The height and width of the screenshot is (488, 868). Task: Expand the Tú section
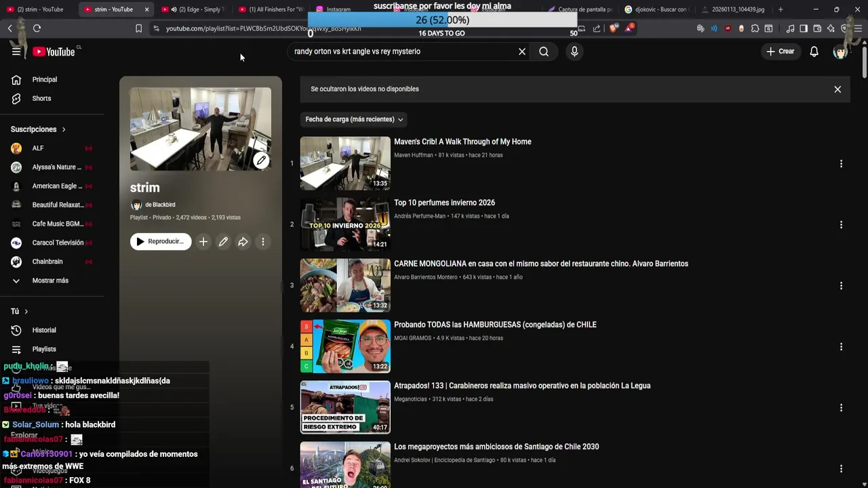click(19, 311)
